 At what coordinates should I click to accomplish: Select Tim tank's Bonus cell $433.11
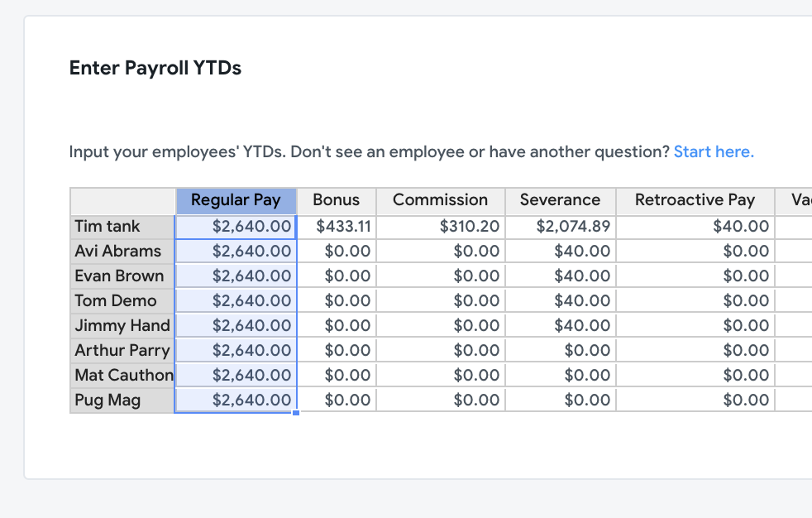(x=336, y=227)
